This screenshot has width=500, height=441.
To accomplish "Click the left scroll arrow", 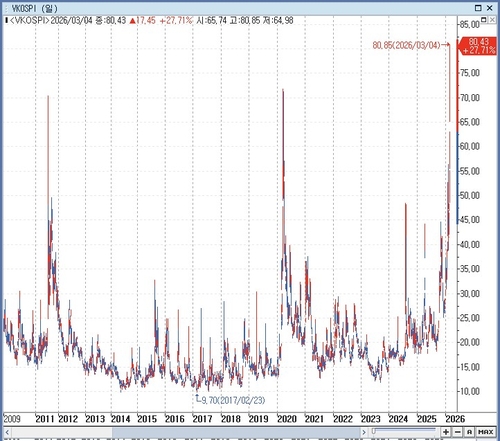I will point(7,433).
